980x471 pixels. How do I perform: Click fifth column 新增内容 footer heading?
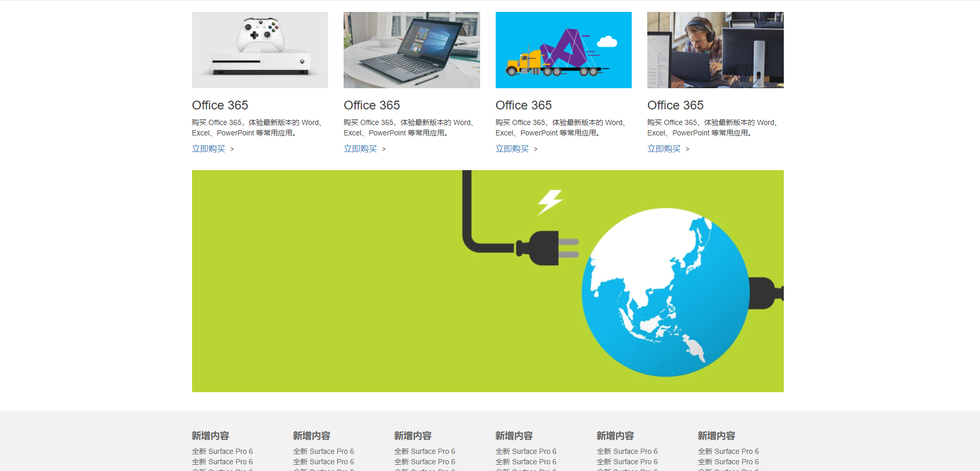(615, 436)
